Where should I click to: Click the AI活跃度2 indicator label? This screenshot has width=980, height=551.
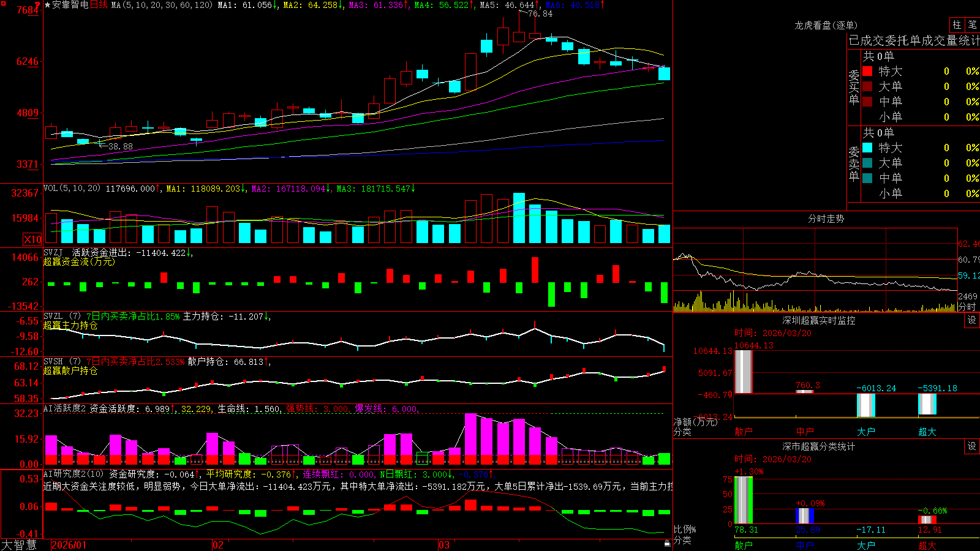(65, 409)
